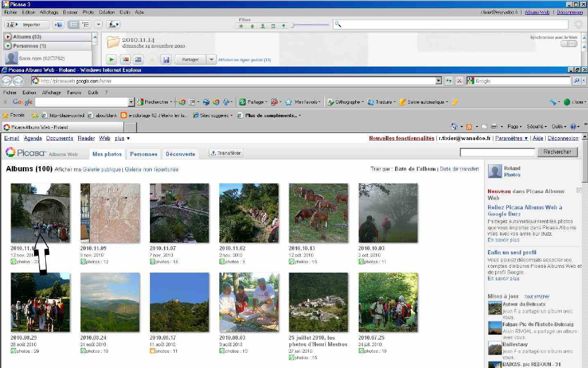
Task: Click the Nouvelles fonctionnalités link
Action: click(x=401, y=138)
